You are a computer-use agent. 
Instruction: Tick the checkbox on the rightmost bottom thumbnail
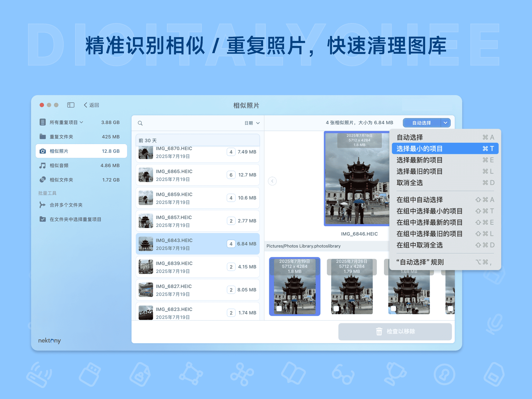(x=450, y=308)
